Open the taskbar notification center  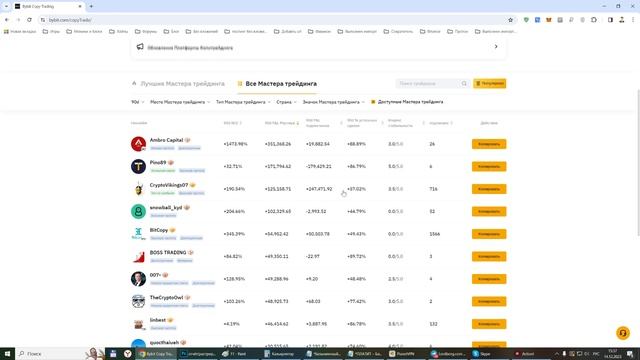click(x=630, y=353)
